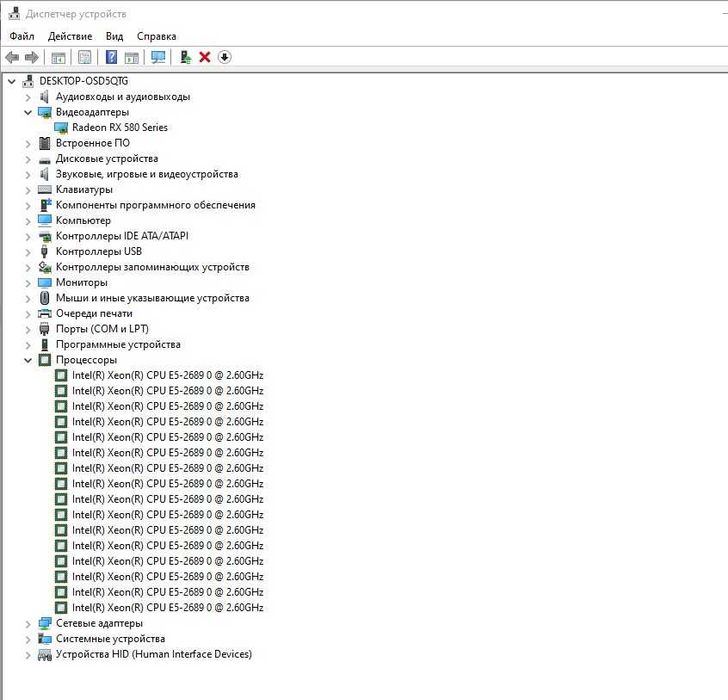Image resolution: width=728 pixels, height=700 pixels.
Task: Click the Диспетчер устройств title bar icon
Action: tap(14, 13)
